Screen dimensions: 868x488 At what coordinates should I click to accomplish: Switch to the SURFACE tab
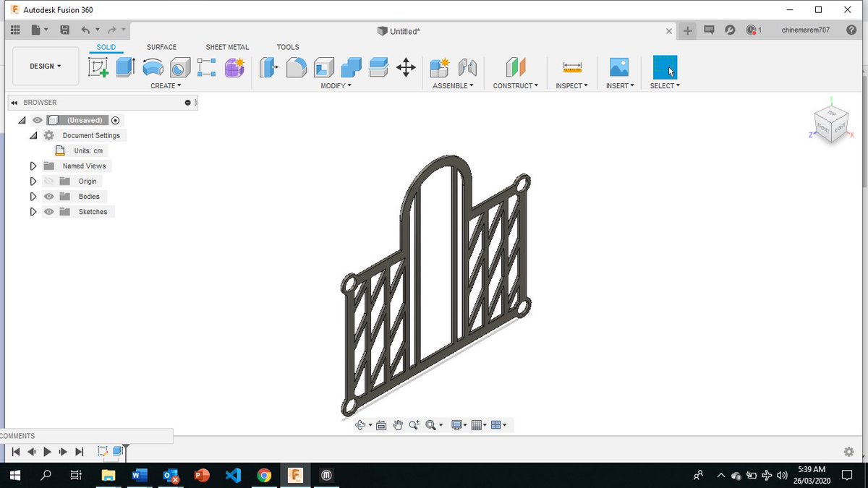click(x=161, y=47)
